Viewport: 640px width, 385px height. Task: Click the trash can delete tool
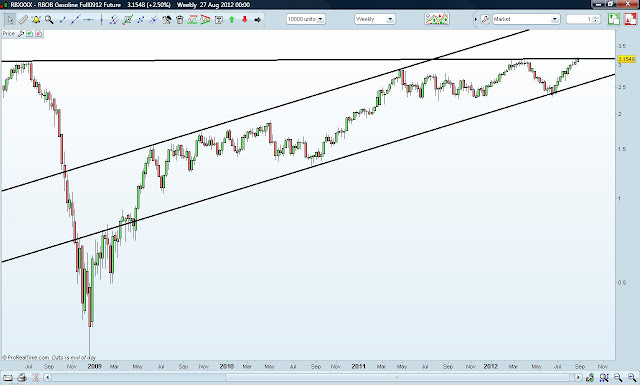pos(180,20)
